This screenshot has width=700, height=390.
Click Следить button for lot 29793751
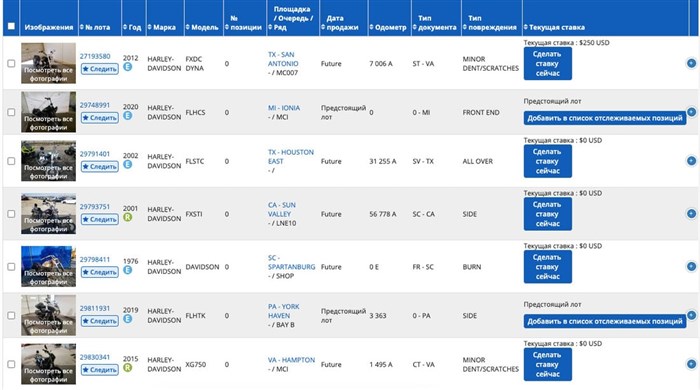[x=100, y=219]
